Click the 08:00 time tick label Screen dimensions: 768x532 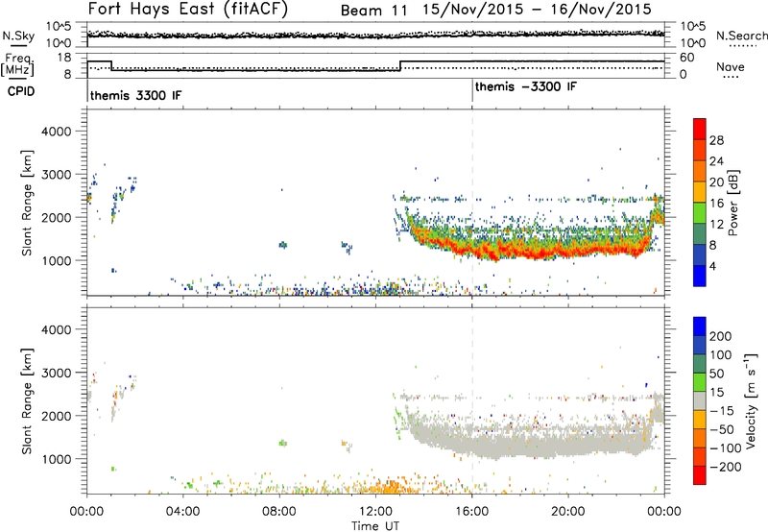pos(279,512)
